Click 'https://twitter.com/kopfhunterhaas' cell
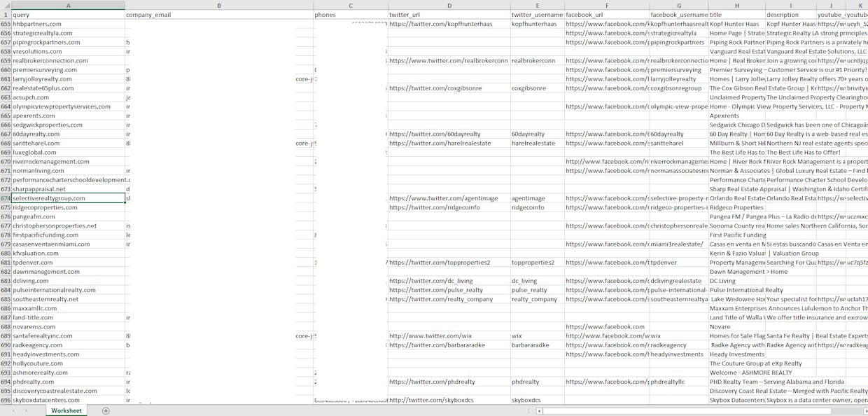Screen dimensions: 868x416 tap(449, 24)
